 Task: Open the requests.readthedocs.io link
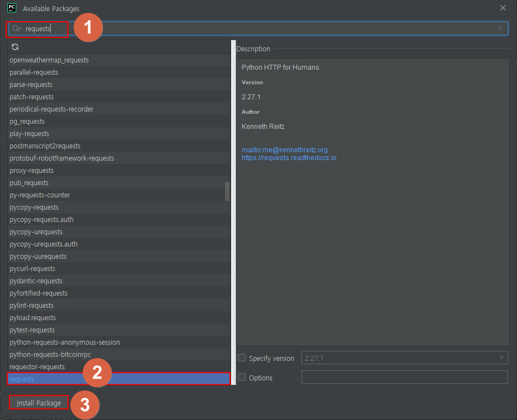coord(289,158)
